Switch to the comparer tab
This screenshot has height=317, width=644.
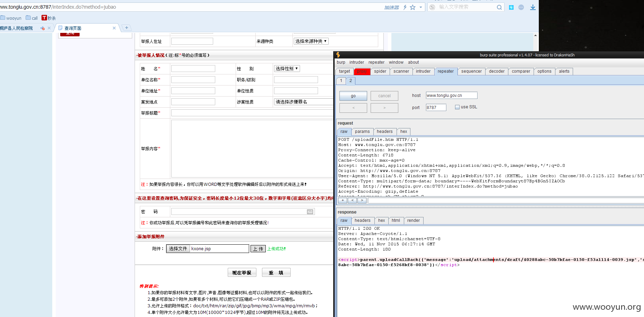[x=521, y=71]
